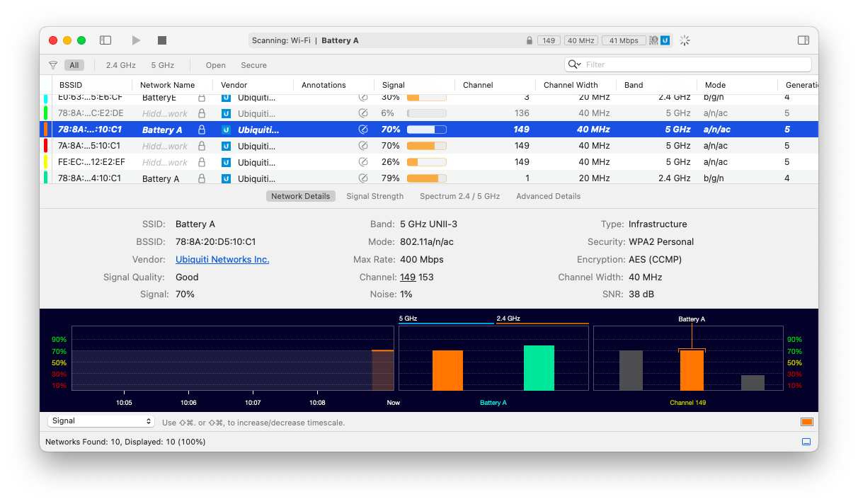Viewport: 858px width, 504px height.
Task: Click yellow color marker of FE:EC row
Action: pos(45,162)
